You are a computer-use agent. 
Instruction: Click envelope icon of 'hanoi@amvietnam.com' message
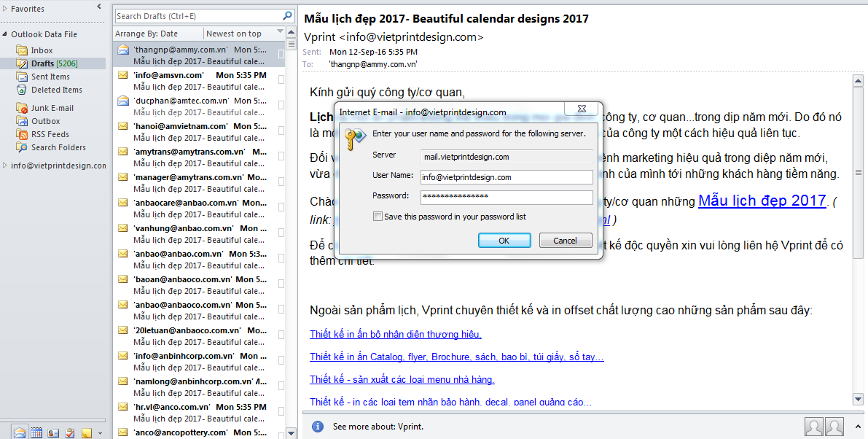click(123, 126)
